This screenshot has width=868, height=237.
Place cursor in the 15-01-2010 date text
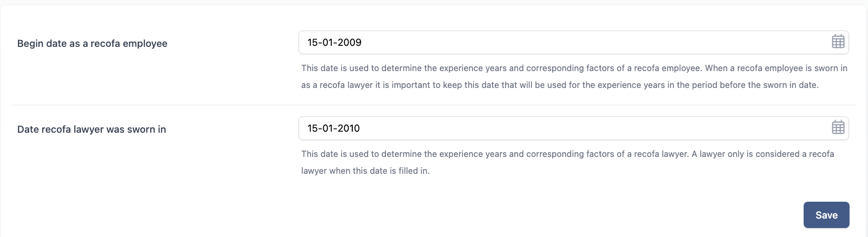pyautogui.click(x=333, y=129)
